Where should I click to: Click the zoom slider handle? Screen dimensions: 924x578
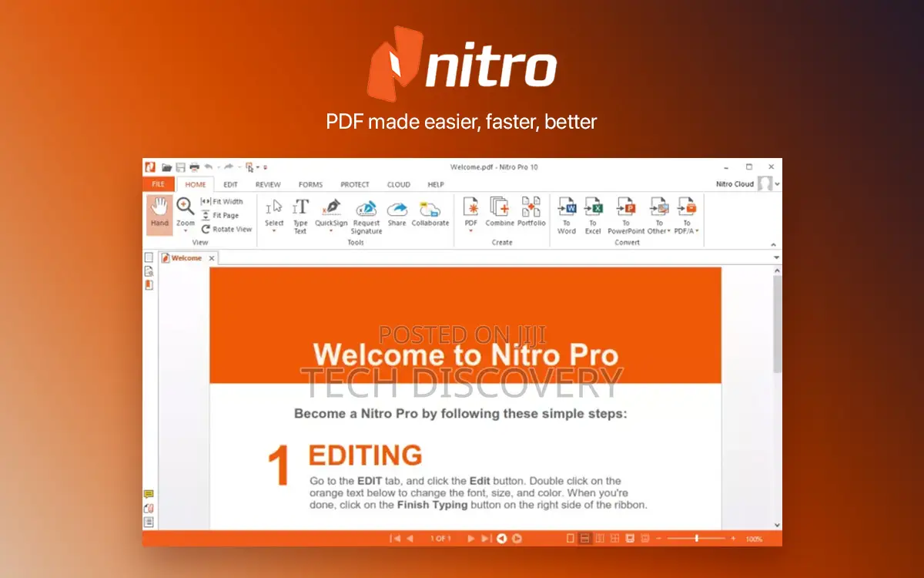pyautogui.click(x=697, y=539)
